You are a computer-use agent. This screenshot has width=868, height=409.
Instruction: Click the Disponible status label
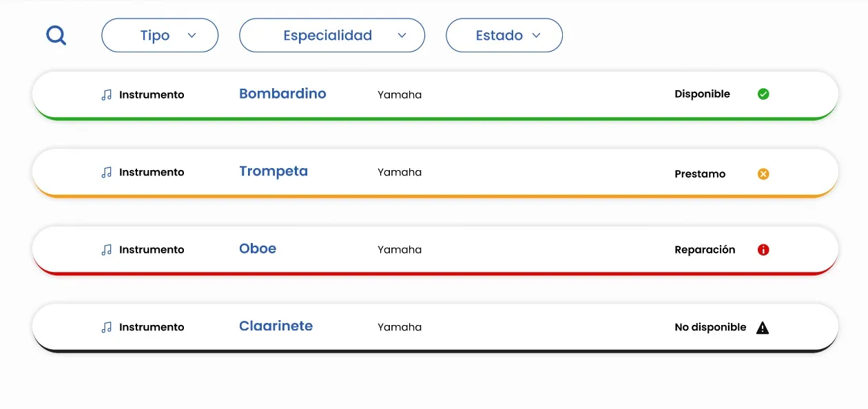702,94
